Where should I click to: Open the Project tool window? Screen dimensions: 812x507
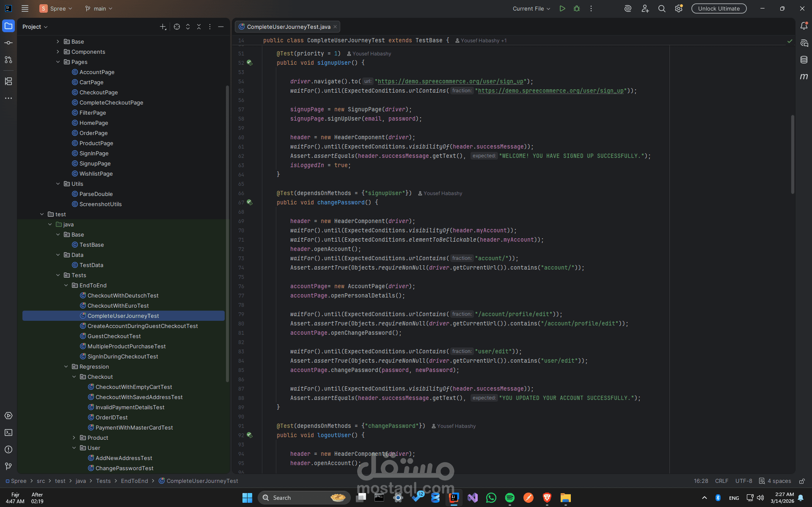pos(8,26)
